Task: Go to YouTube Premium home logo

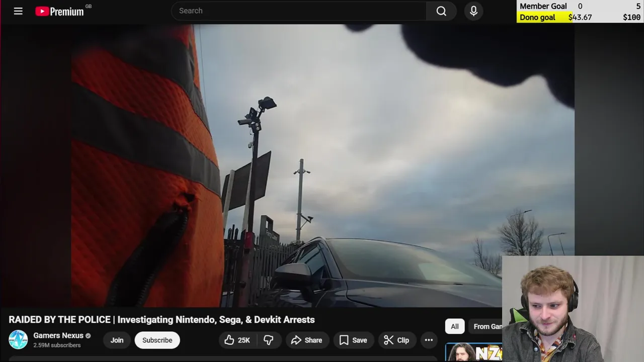Action: coord(59,11)
